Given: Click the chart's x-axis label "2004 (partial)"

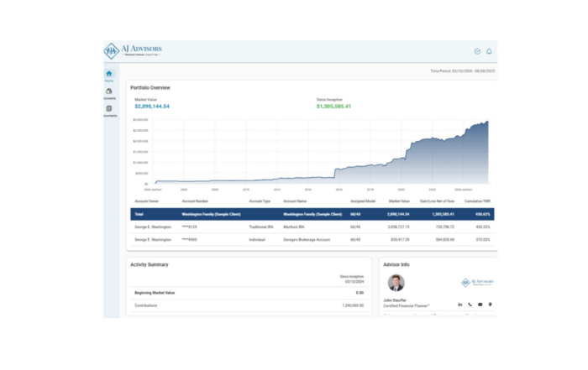Looking at the screenshot, I should click(153, 190).
